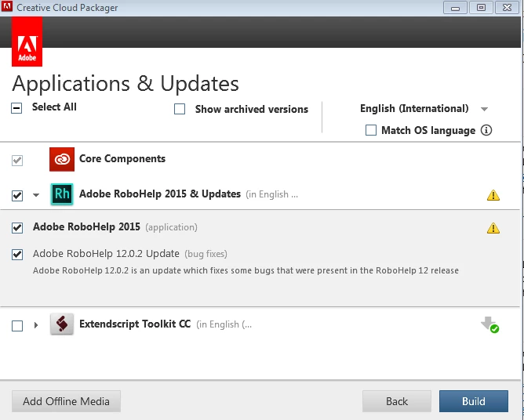
Task: Click the 12.0.2 update description text
Action: click(246, 270)
